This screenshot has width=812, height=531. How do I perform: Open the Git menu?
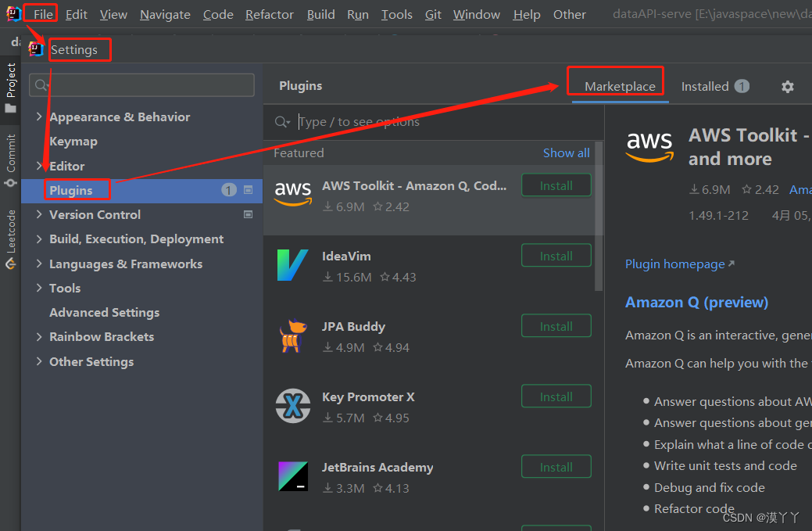point(433,15)
